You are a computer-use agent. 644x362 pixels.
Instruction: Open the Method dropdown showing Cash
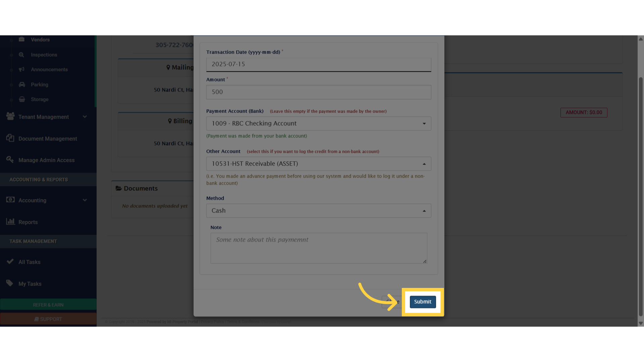pyautogui.click(x=319, y=211)
